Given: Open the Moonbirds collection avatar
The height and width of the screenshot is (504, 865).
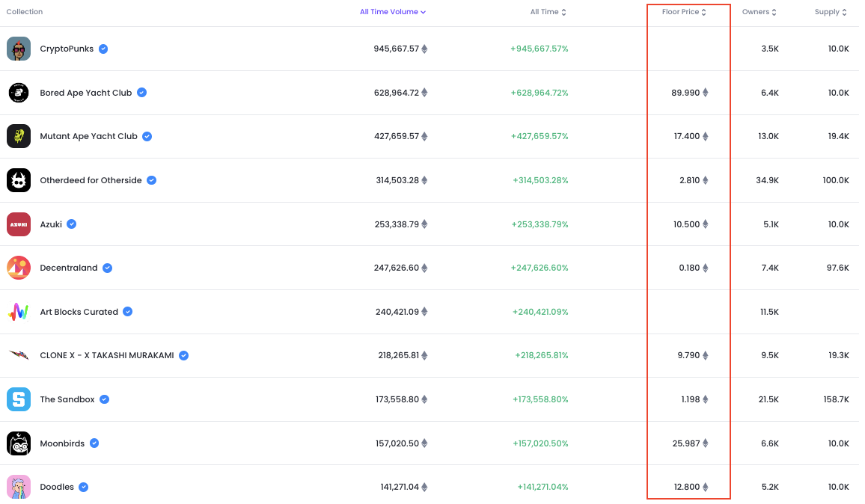Looking at the screenshot, I should [18, 443].
